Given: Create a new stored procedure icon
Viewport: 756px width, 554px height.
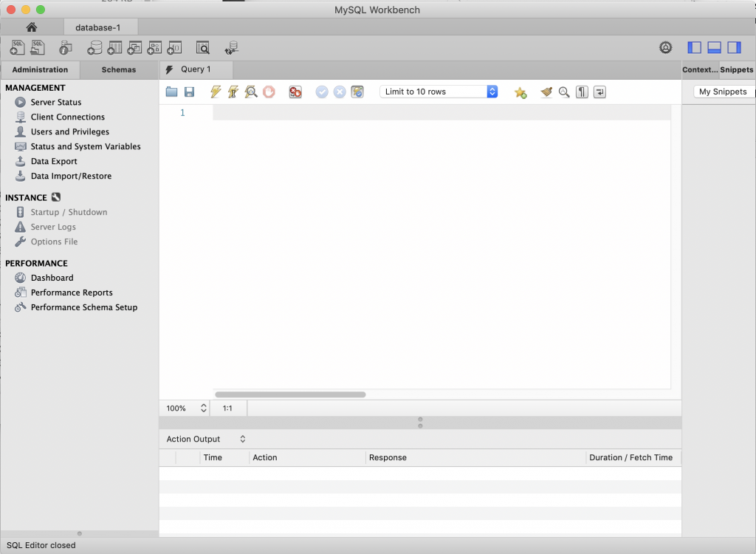Looking at the screenshot, I should [x=154, y=48].
